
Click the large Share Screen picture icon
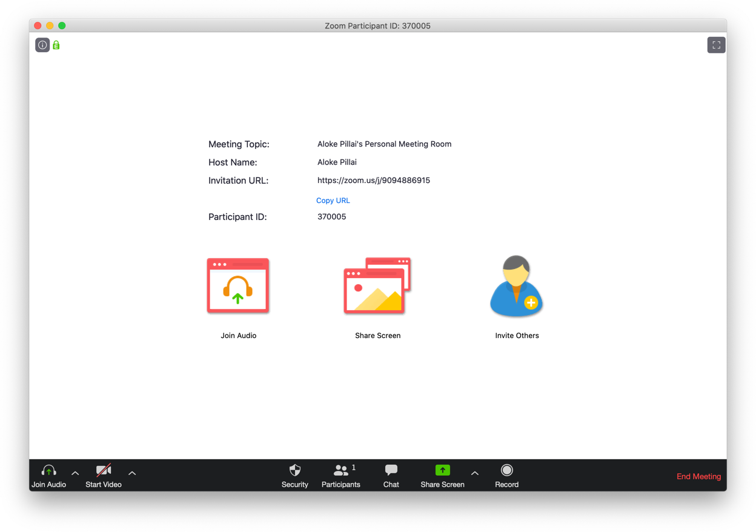coord(377,285)
